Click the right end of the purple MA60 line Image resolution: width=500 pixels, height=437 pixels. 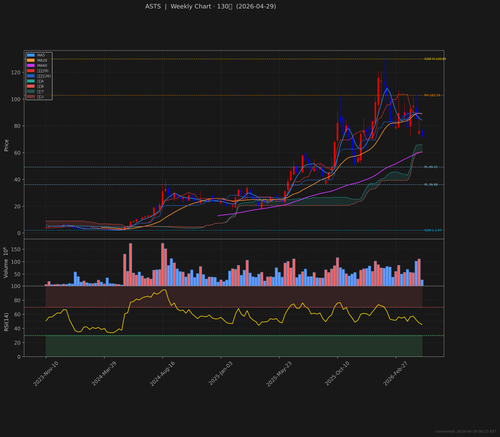(x=421, y=152)
